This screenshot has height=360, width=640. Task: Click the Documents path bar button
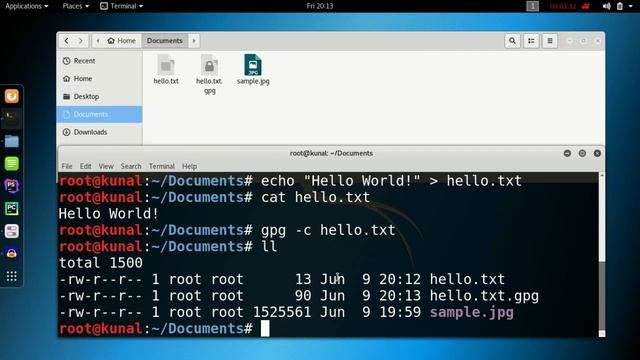point(164,41)
